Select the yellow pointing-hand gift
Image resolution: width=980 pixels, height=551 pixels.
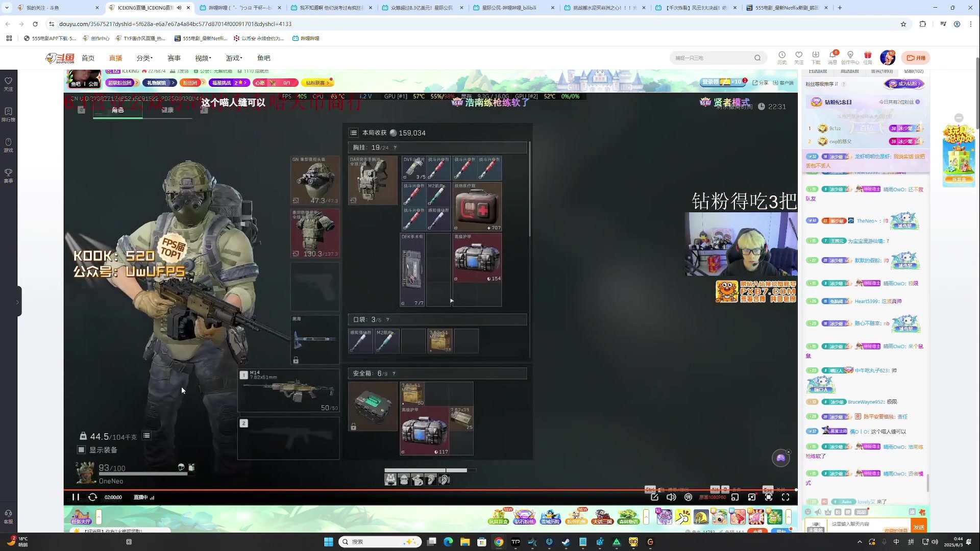tap(682, 517)
